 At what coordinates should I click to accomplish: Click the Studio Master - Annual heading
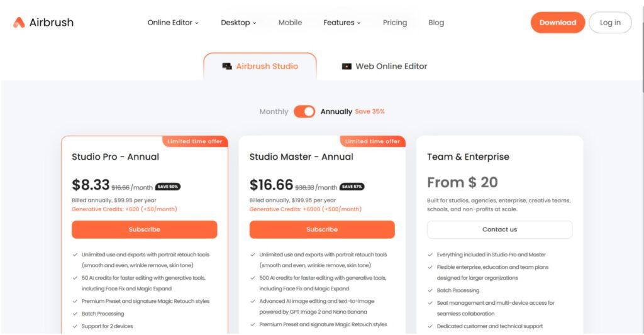coord(301,157)
